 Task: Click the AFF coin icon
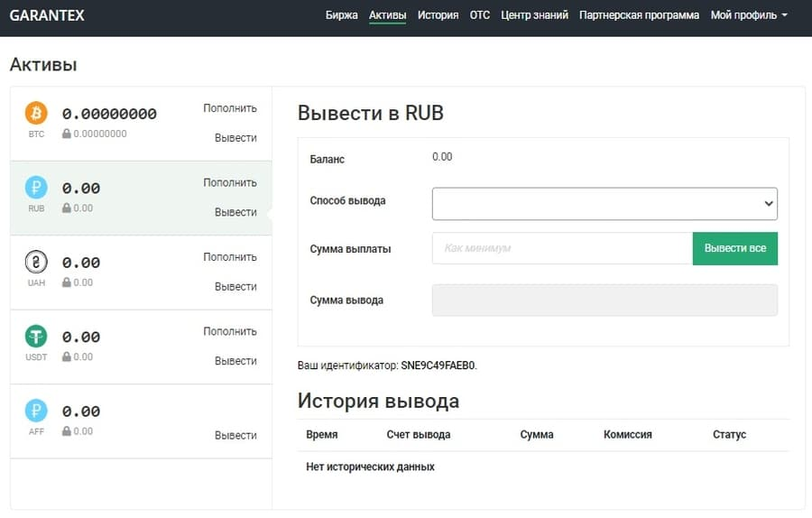pyautogui.click(x=36, y=411)
